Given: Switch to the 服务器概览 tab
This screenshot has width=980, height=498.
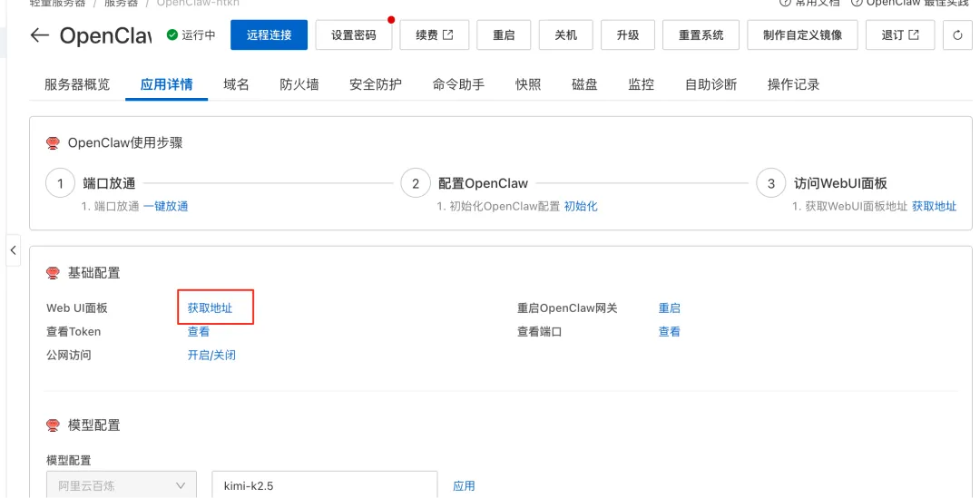Looking at the screenshot, I should [x=77, y=84].
